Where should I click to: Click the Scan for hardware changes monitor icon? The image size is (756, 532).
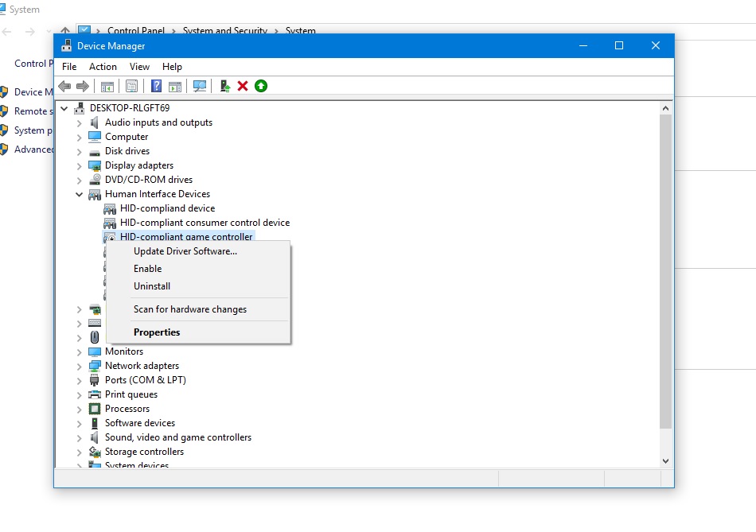(200, 86)
